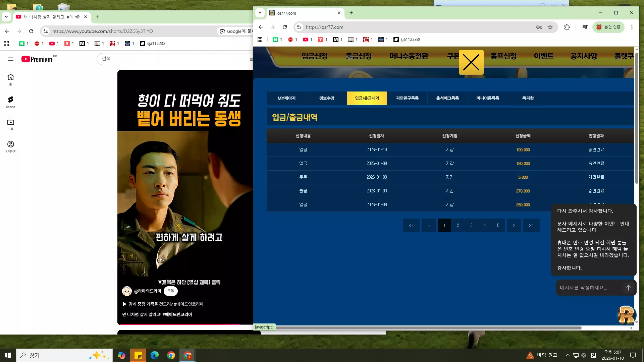This screenshot has height=362, width=644.
Task: Send chat message with arrow button
Action: click(629, 288)
